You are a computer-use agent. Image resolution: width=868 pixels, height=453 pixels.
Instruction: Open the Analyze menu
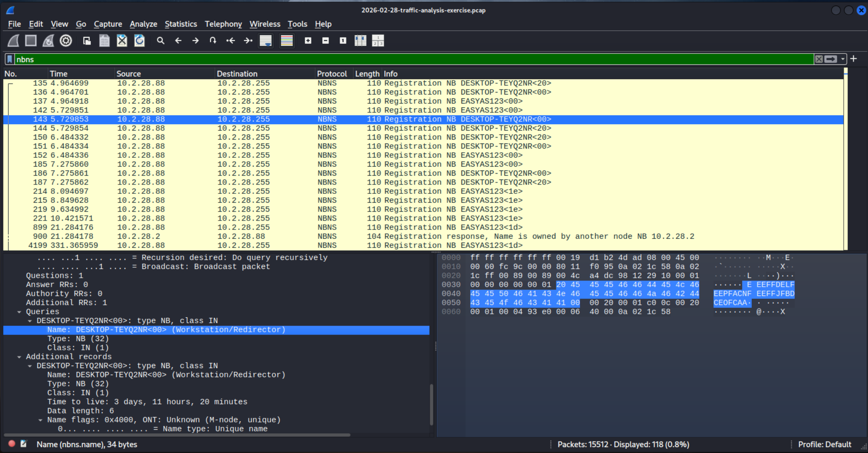pos(143,24)
